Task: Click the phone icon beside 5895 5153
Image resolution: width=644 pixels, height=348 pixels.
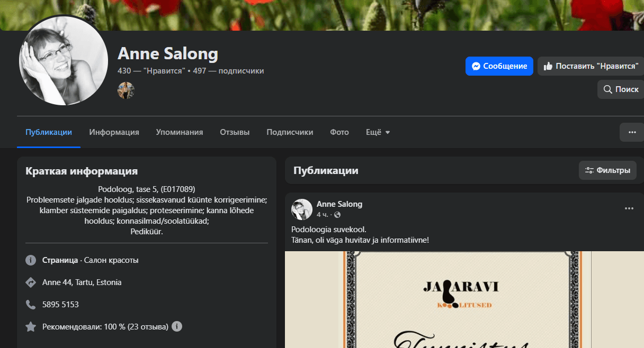Action: (31, 305)
